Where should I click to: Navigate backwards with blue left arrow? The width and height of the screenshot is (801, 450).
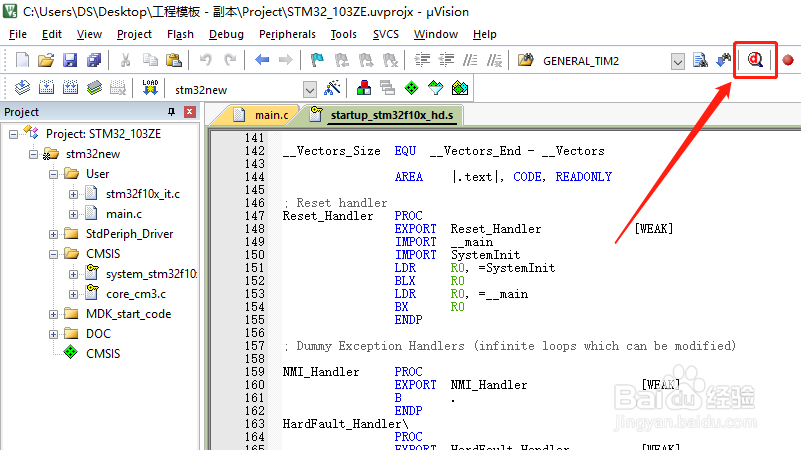coord(262,60)
